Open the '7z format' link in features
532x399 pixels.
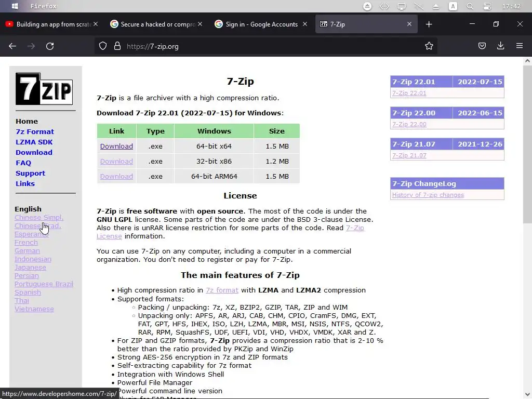pos(222,290)
